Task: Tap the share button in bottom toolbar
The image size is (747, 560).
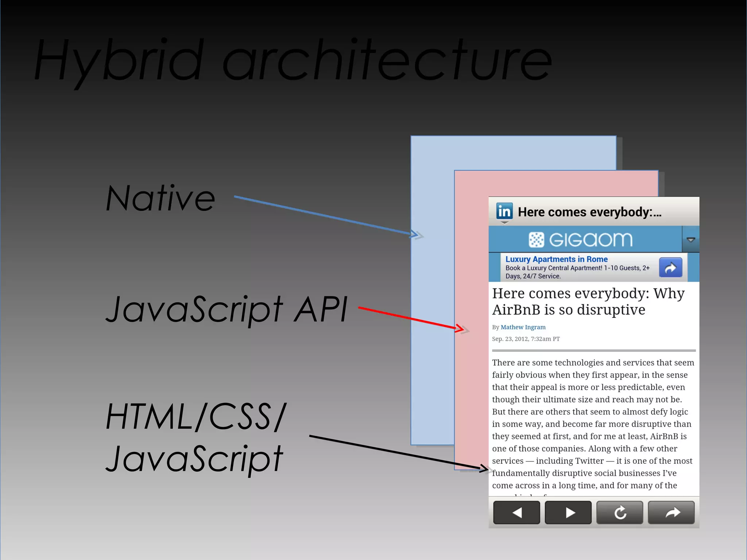Action: click(671, 513)
